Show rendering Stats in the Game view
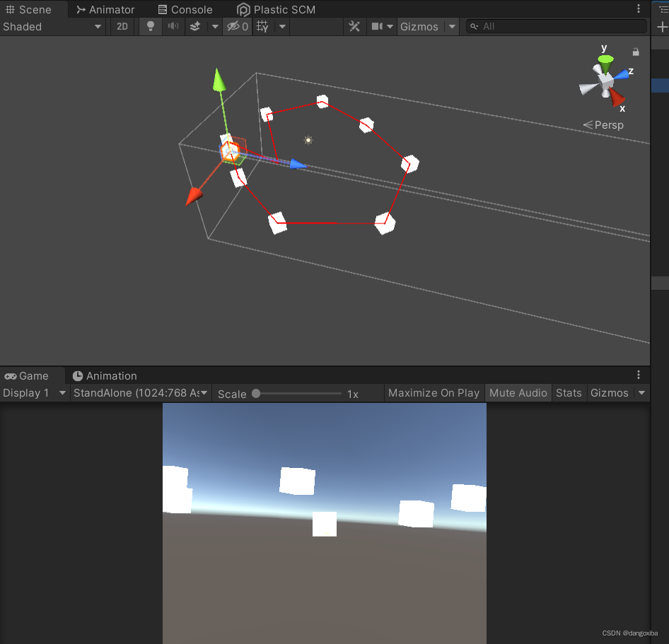The width and height of the screenshot is (669, 644). 569,392
